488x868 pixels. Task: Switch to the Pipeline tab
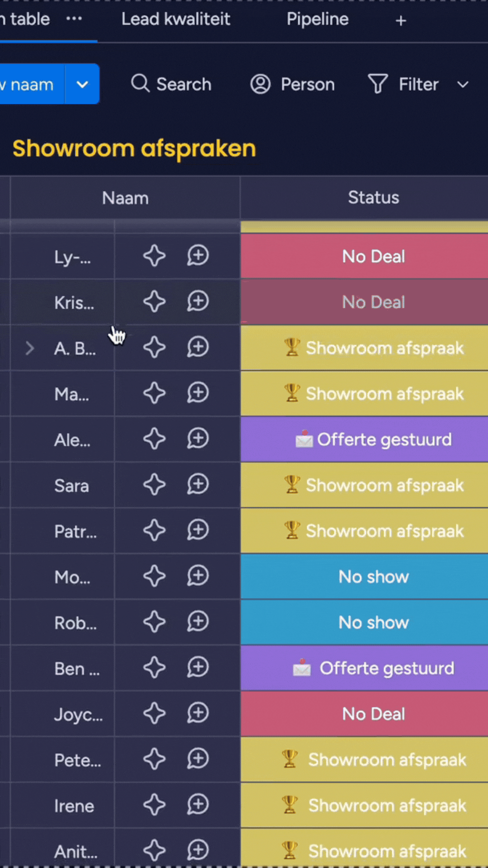pyautogui.click(x=317, y=19)
